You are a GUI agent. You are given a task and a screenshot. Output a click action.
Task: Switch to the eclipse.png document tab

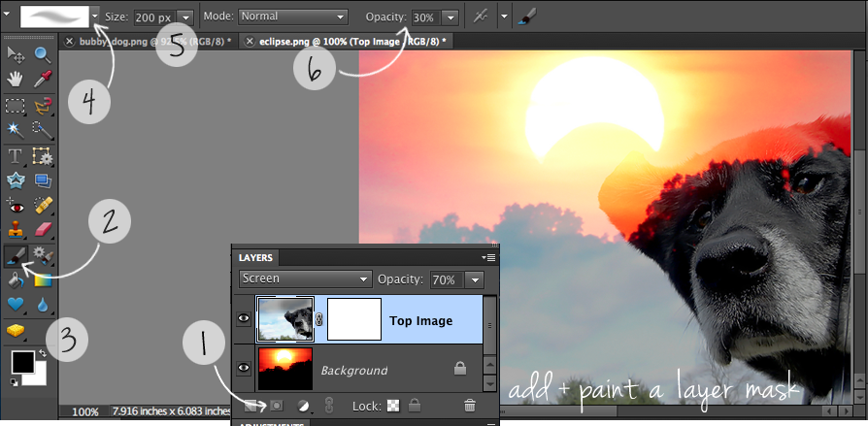(346, 41)
